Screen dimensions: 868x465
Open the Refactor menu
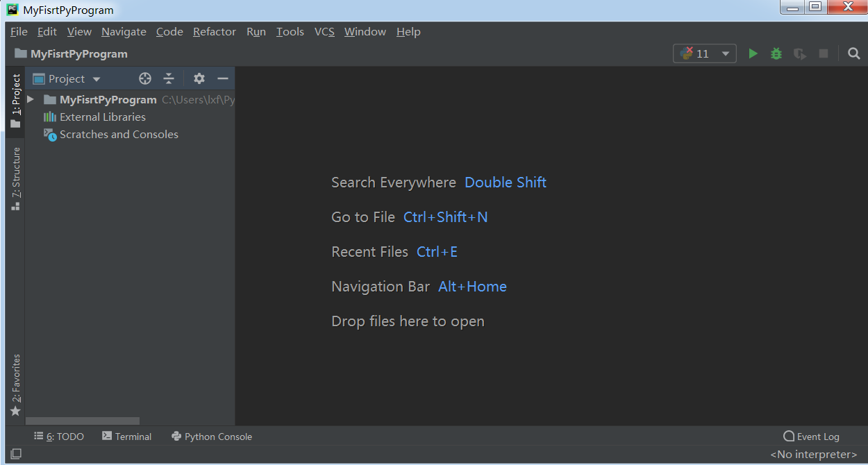(215, 32)
